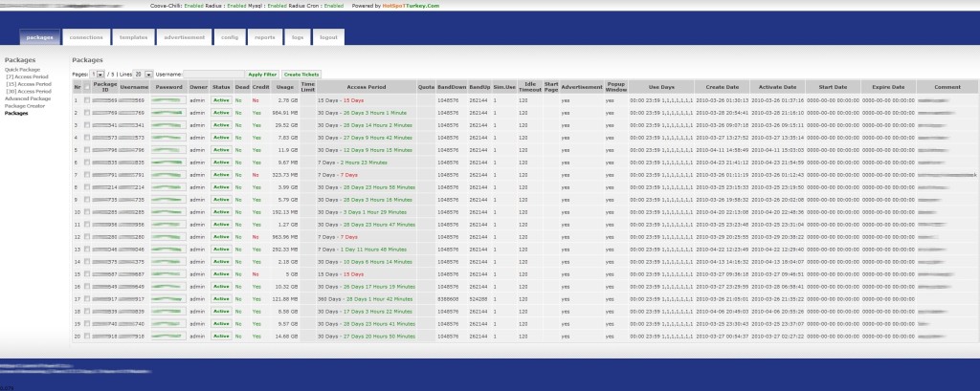
Task: Open Quick Package in sidebar
Action: point(23,70)
